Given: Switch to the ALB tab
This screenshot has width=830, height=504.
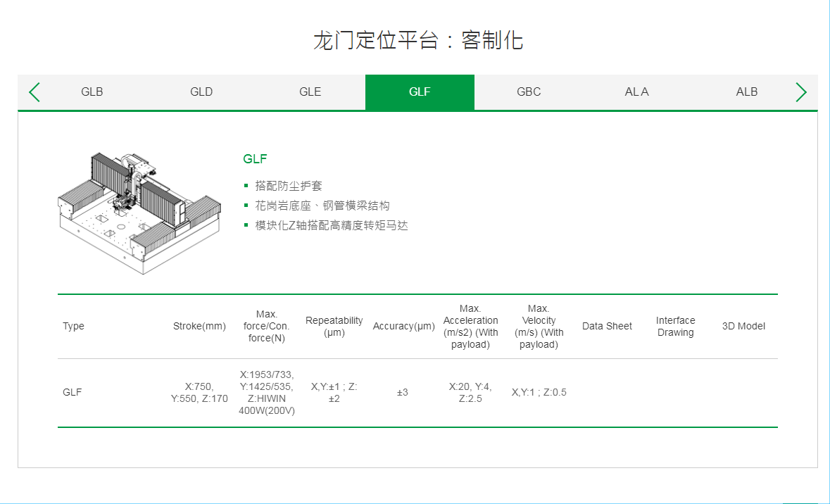Looking at the screenshot, I should 746,92.
